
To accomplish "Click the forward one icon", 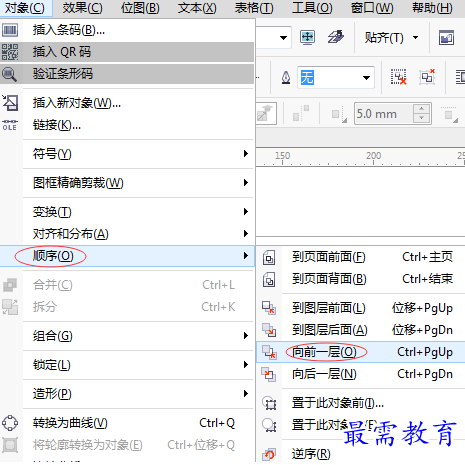I will tap(269, 352).
